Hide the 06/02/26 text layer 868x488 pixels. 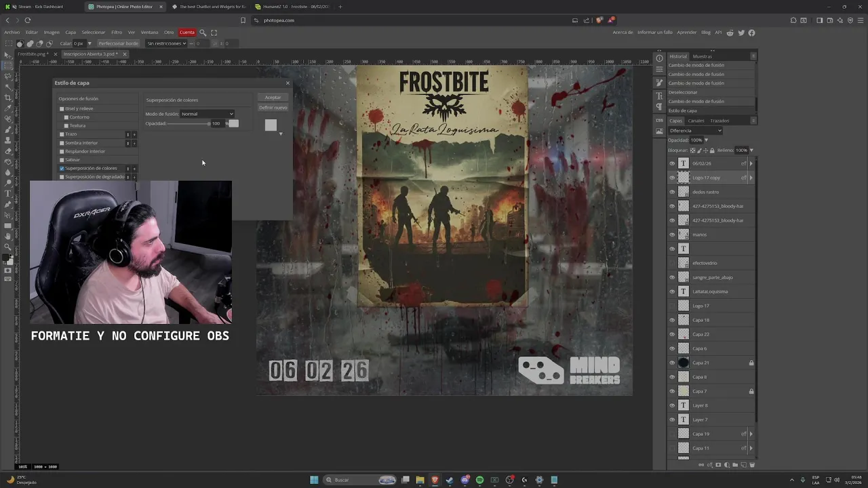672,163
